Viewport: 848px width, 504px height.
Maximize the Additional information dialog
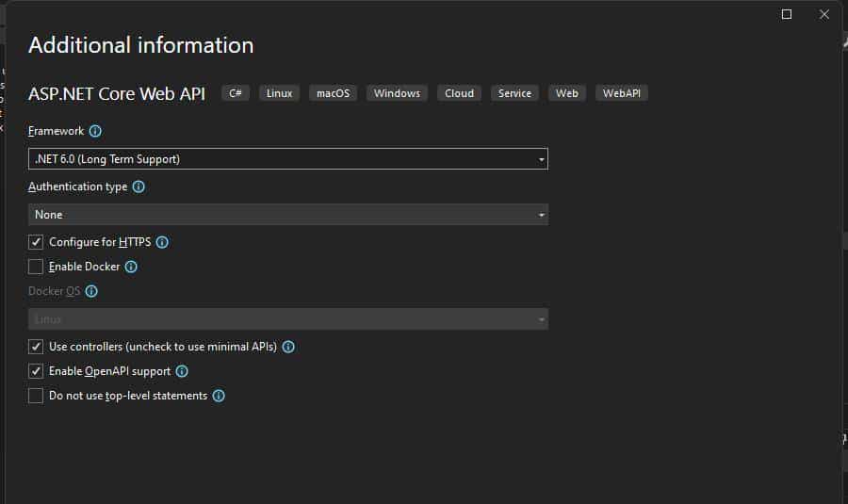coord(787,14)
